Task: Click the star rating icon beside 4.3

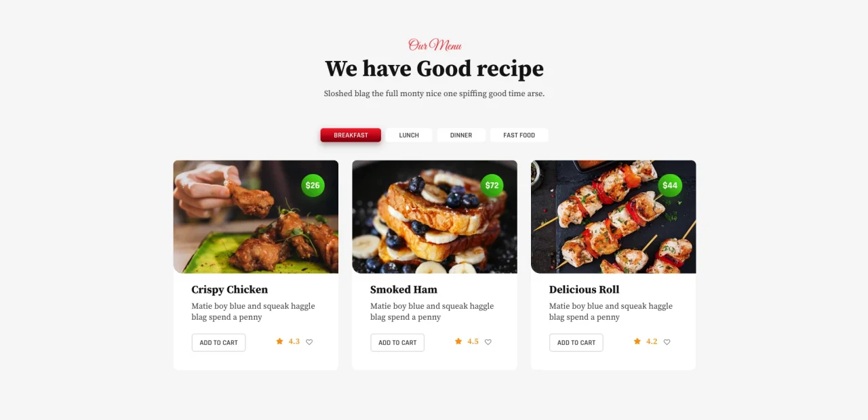Action: (x=279, y=341)
